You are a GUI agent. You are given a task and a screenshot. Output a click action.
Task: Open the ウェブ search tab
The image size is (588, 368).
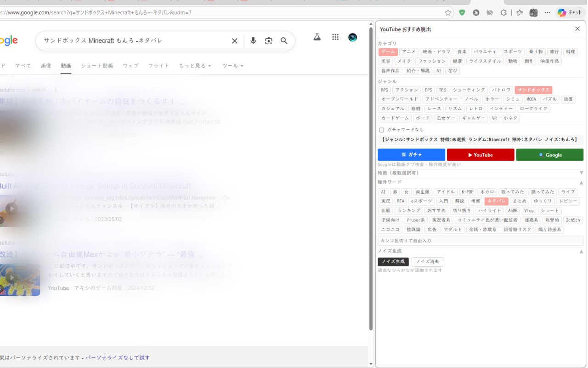coord(130,66)
